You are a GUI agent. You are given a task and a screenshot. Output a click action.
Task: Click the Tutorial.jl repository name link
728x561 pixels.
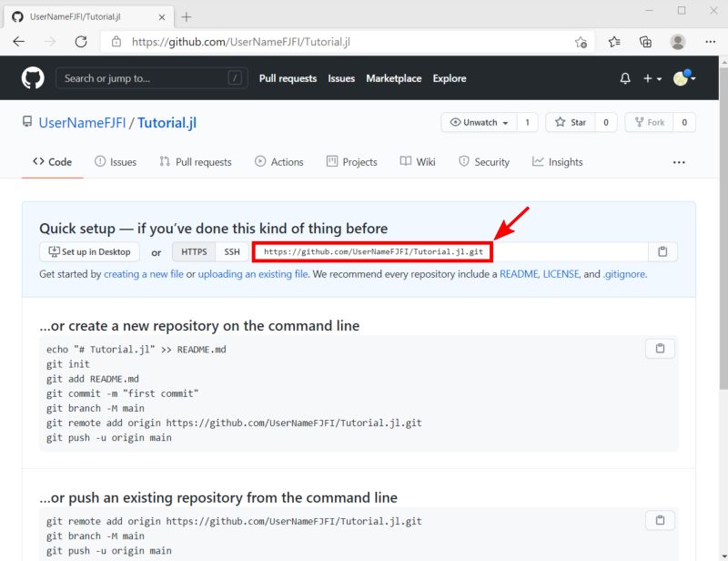point(167,123)
